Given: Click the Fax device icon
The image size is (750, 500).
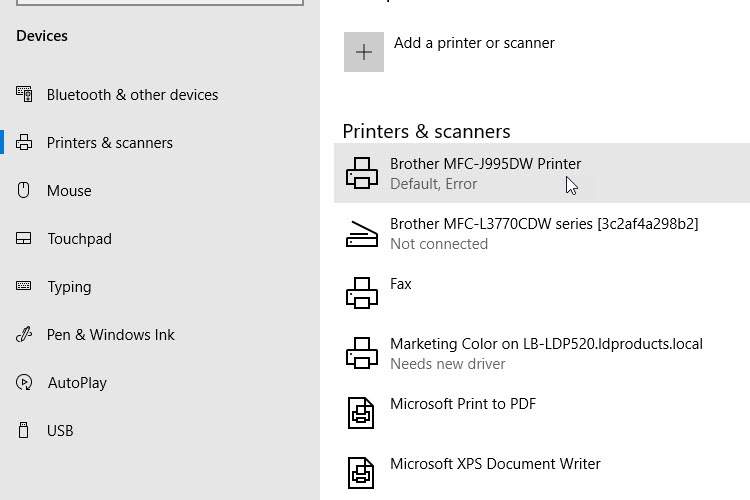Looking at the screenshot, I should (x=362, y=294).
